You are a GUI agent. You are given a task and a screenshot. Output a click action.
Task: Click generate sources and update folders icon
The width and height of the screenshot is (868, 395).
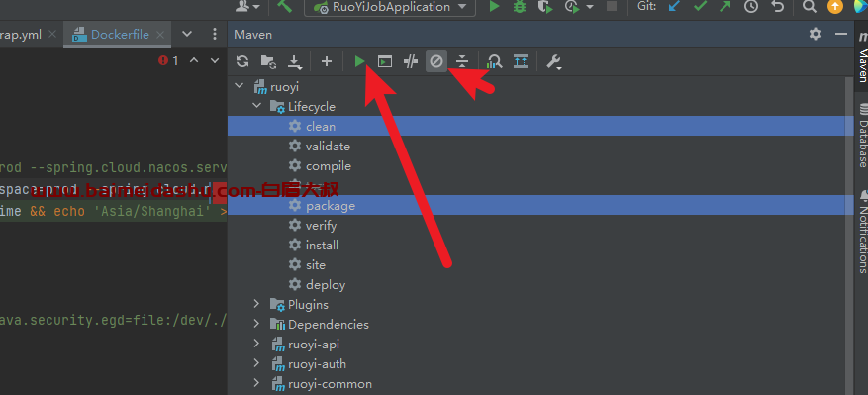268,61
